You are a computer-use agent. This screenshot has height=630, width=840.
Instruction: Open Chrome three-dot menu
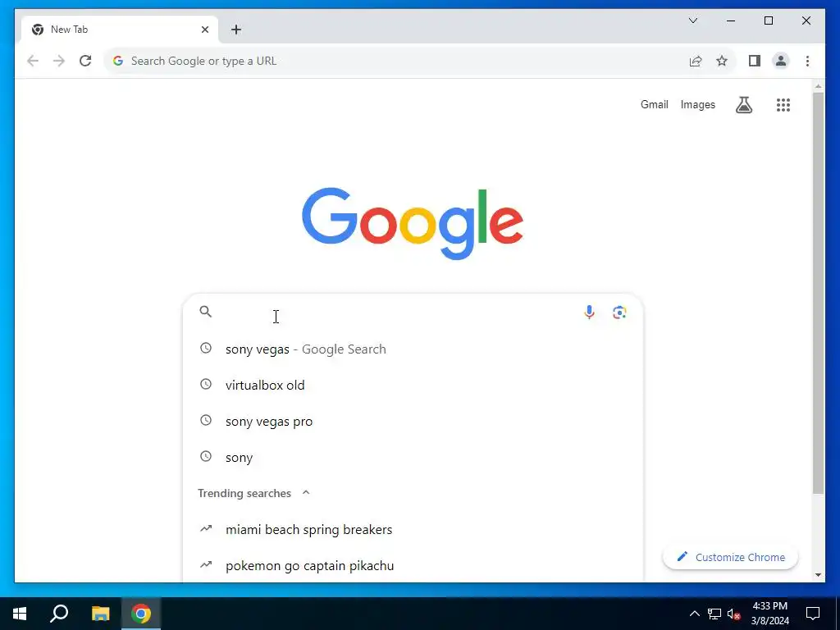pyautogui.click(x=807, y=61)
